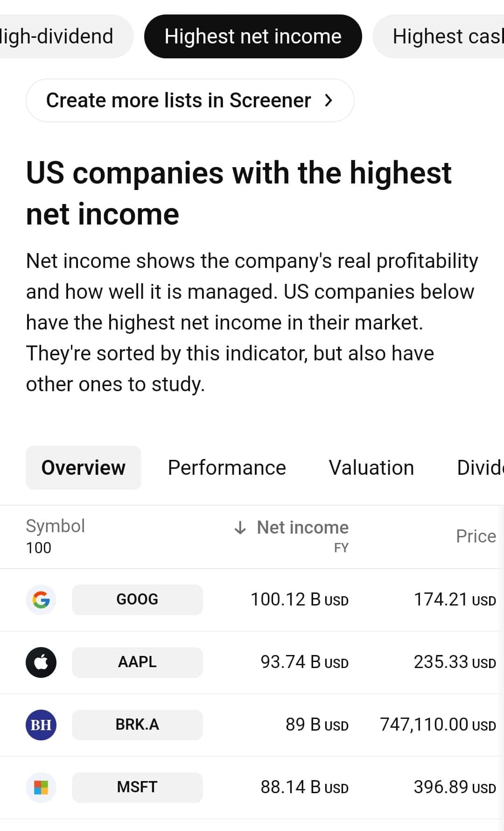The image size is (504, 831).
Task: Open the AAPL symbol
Action: click(137, 662)
